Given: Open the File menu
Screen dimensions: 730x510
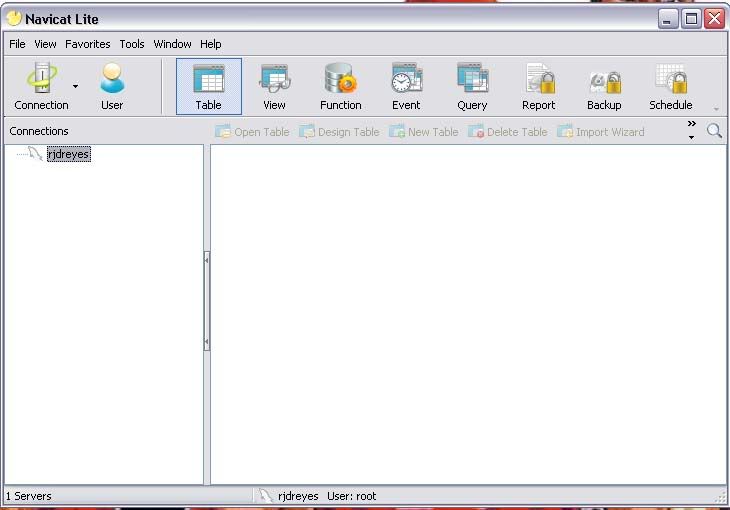Looking at the screenshot, I should pos(17,44).
